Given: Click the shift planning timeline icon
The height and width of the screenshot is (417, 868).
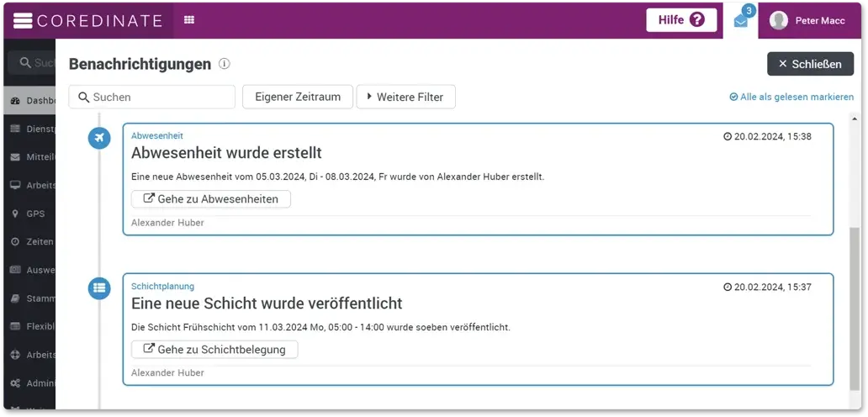Looking at the screenshot, I should (99, 288).
